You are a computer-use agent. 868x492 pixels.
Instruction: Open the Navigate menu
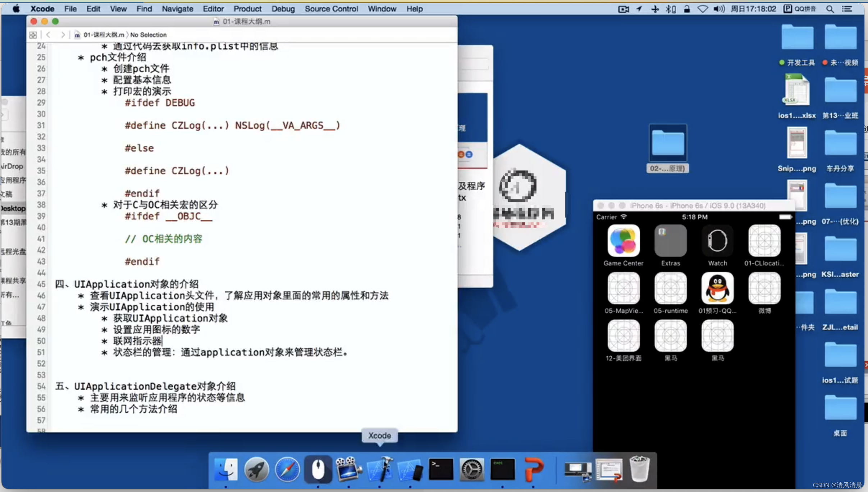[x=177, y=9]
